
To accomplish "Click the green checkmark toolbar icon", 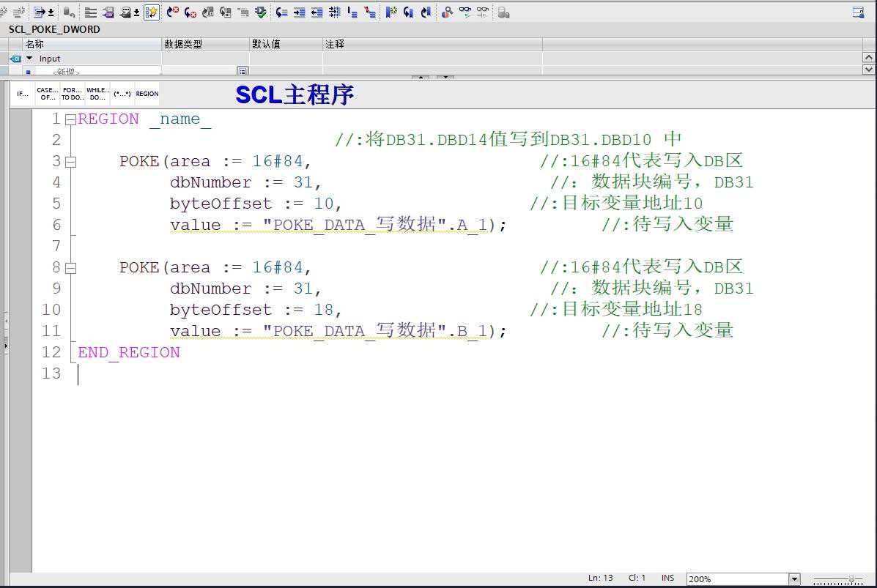I will pyautogui.click(x=260, y=12).
